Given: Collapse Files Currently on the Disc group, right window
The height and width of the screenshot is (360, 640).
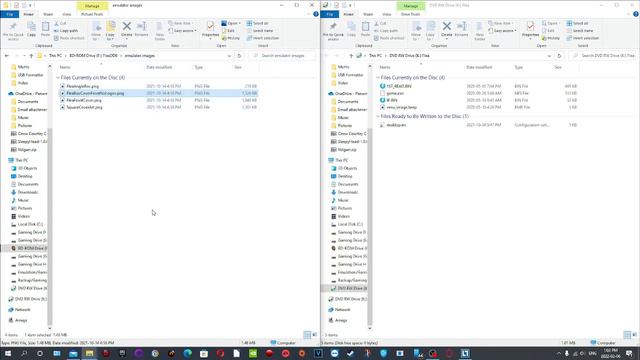Looking at the screenshot, I should (378, 78).
